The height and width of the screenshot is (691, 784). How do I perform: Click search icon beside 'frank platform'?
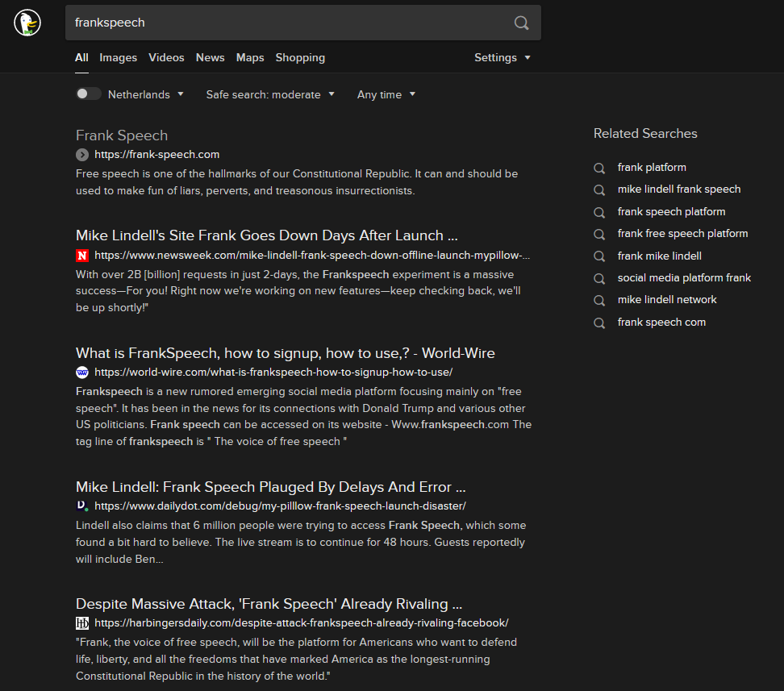point(599,168)
